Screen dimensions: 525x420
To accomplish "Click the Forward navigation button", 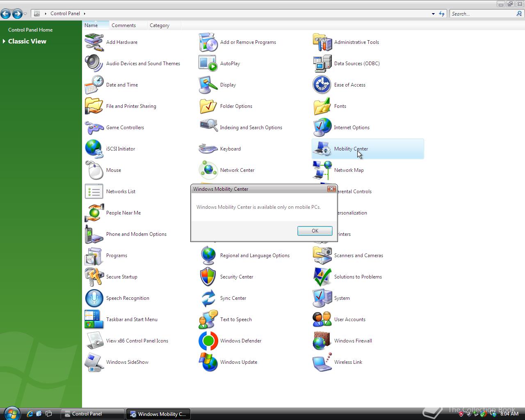I will click(17, 14).
